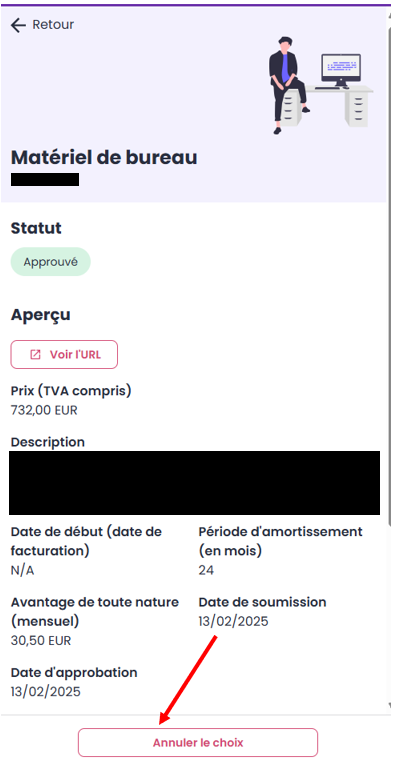Select the Approuvé status badge

pyautogui.click(x=51, y=262)
